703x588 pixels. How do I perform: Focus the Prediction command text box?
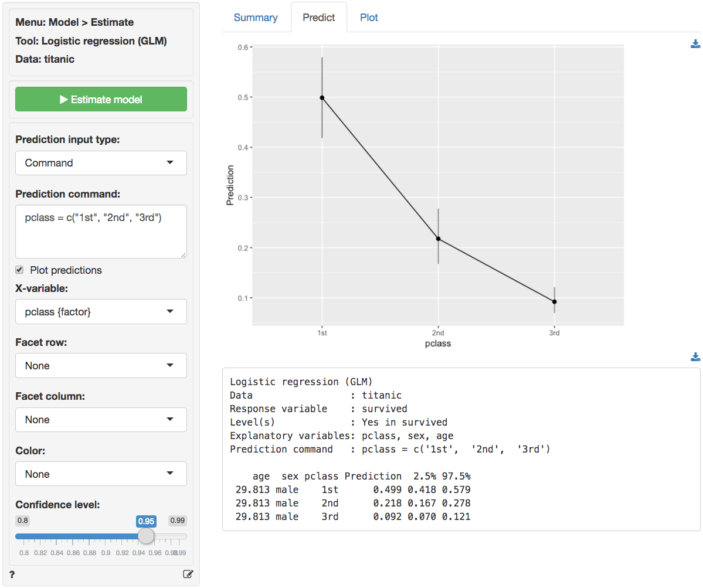(101, 231)
